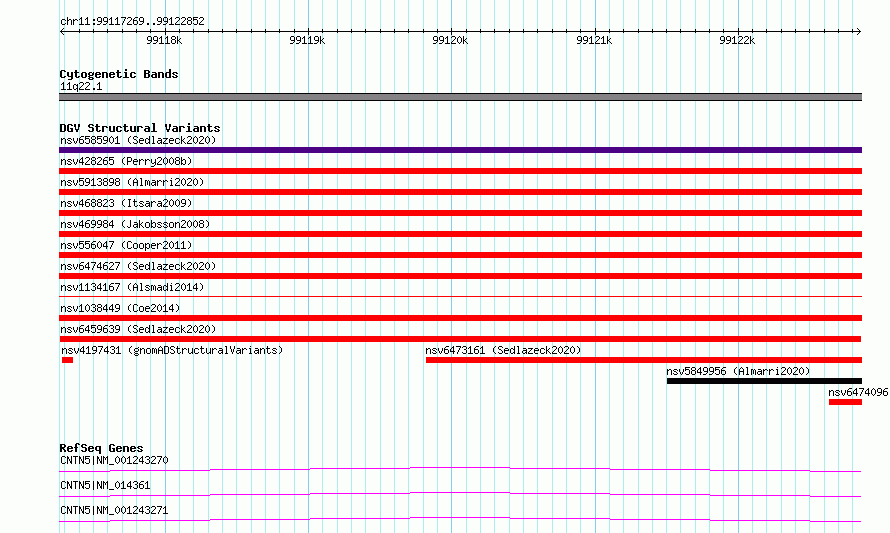Click the red nsv6474627 variant bar

click(x=460, y=276)
